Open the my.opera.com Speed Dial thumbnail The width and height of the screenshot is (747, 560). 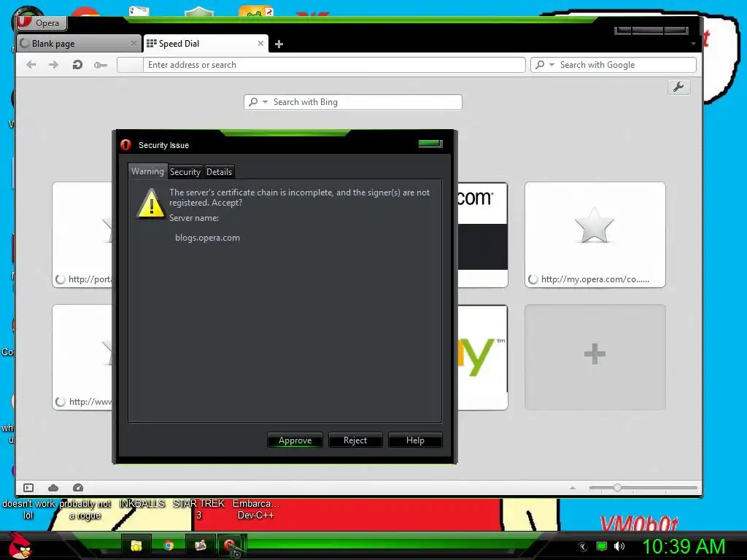[x=595, y=235]
